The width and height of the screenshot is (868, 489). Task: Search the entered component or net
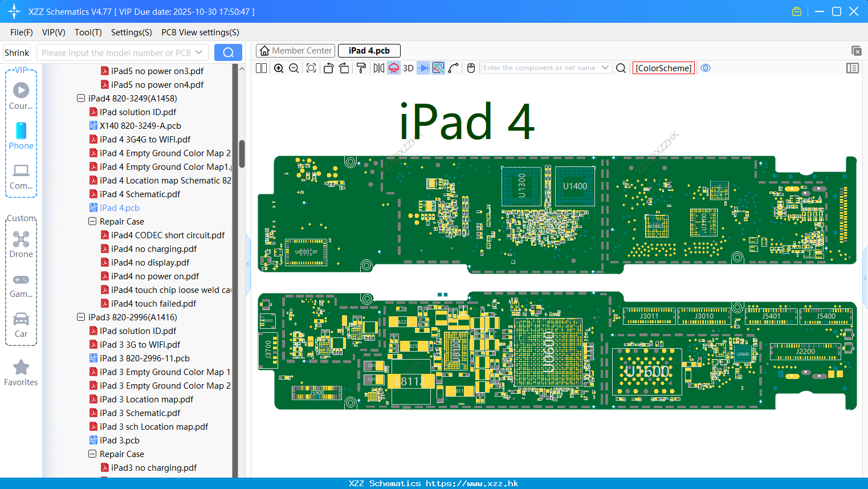pos(621,68)
